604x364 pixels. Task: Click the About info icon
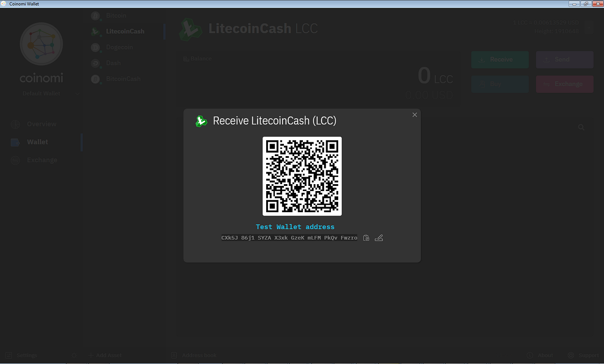click(x=530, y=355)
